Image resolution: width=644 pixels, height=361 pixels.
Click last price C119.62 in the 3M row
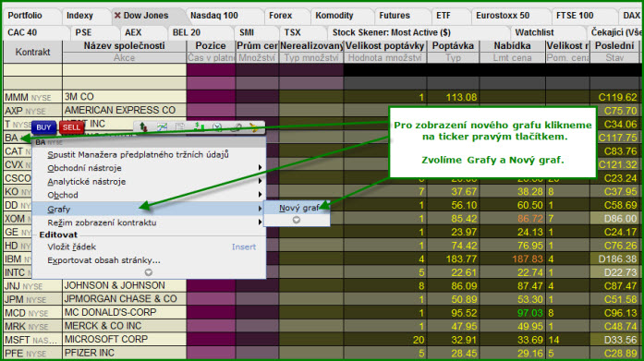[618, 97]
